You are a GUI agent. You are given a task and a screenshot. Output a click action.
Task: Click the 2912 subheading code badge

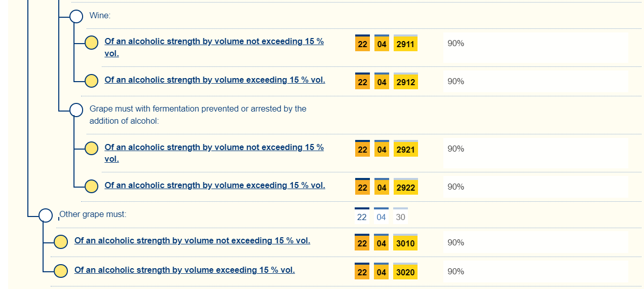pos(405,82)
